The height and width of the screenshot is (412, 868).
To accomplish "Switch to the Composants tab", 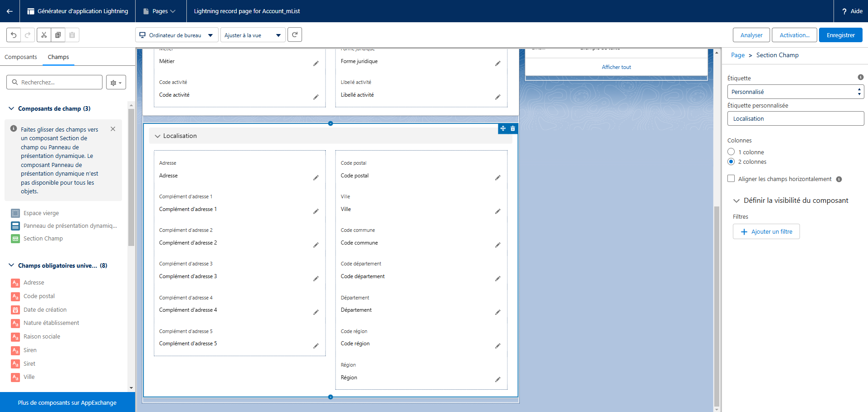I will (21, 57).
